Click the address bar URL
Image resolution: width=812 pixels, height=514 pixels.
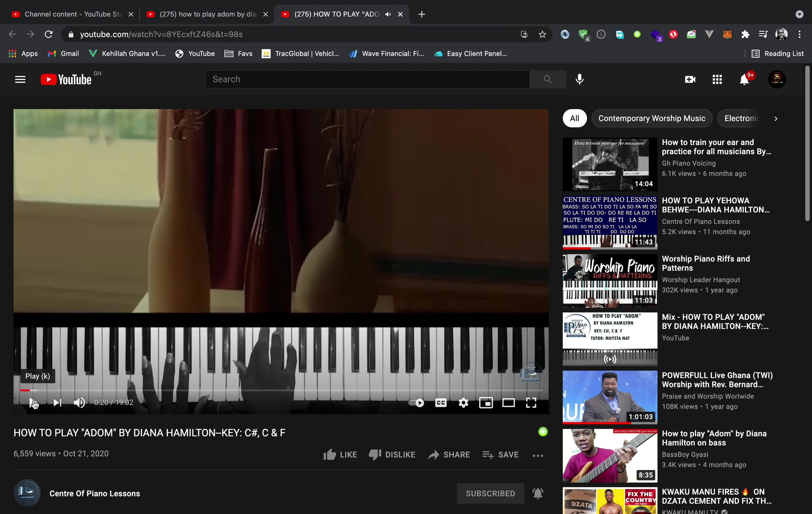(161, 34)
